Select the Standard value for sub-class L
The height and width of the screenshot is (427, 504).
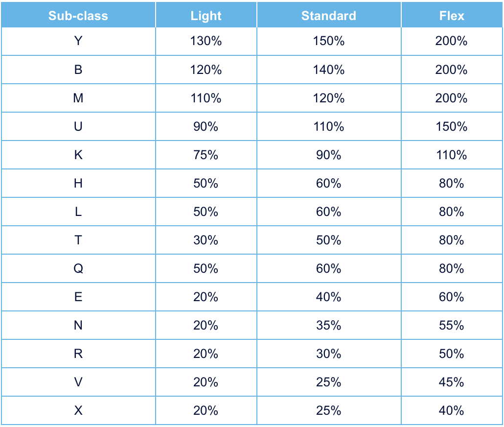pos(329,212)
